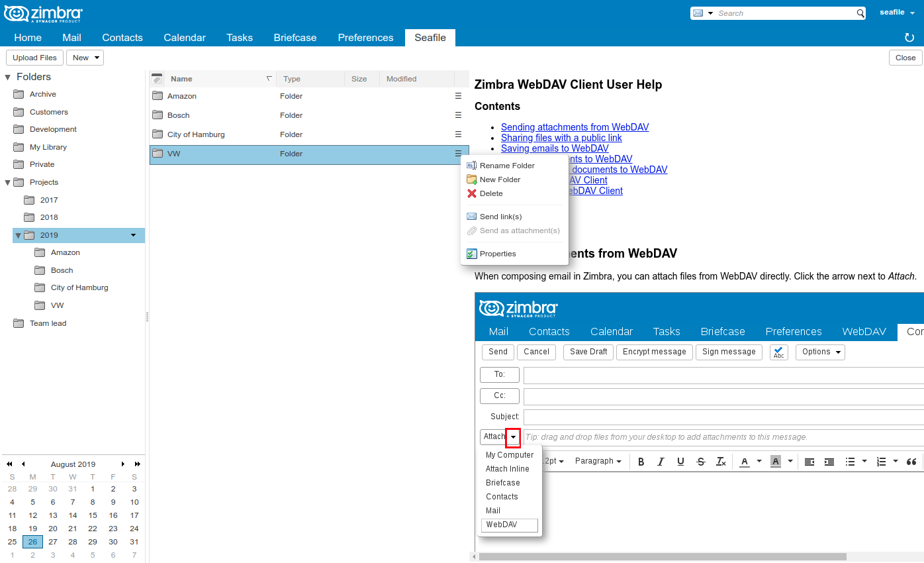Switch to the Mail tab
Viewport: 924px width, 563px height.
click(71, 38)
